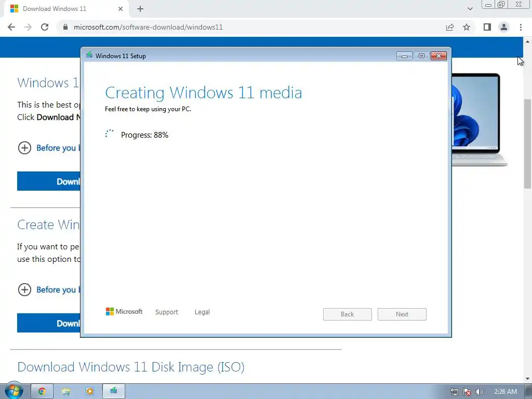Screen dimensions: 532x399
Task: Open the tab search chevron
Action: coord(470,9)
